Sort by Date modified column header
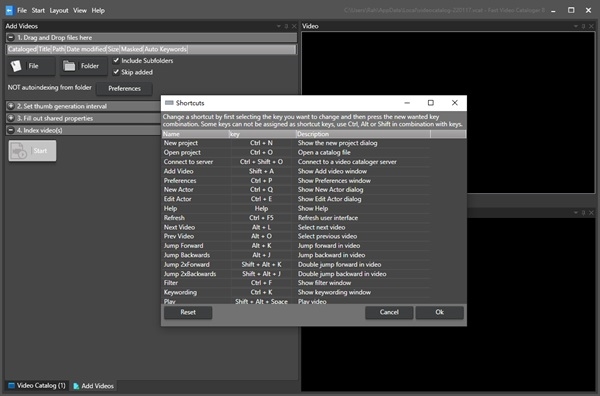The height and width of the screenshot is (396, 600). [86, 49]
